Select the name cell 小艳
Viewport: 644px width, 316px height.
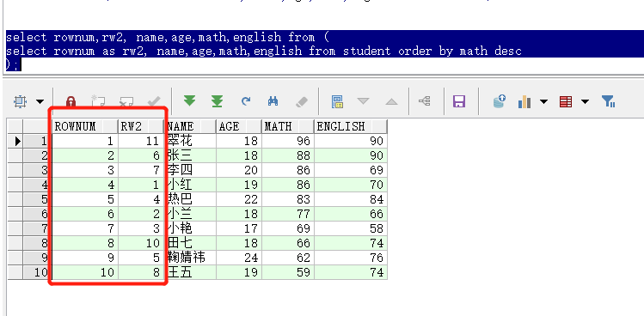pos(190,228)
